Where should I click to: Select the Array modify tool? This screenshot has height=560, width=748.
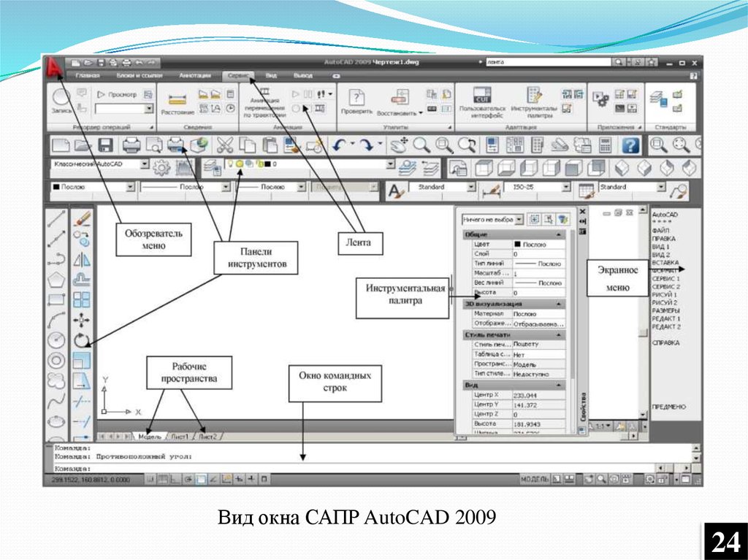(82, 300)
